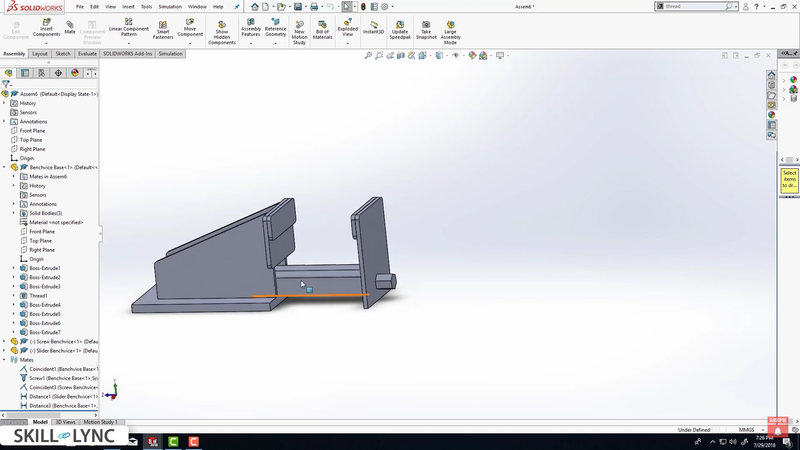This screenshot has width=800, height=450.
Task: Click the filter funnel icon
Action: 6,84
